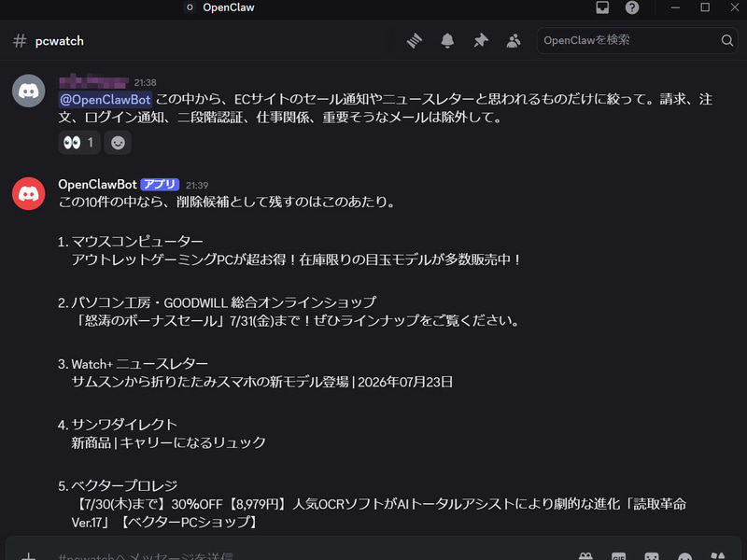Open the Threads icon in channel header
747x560 pixels.
click(414, 41)
